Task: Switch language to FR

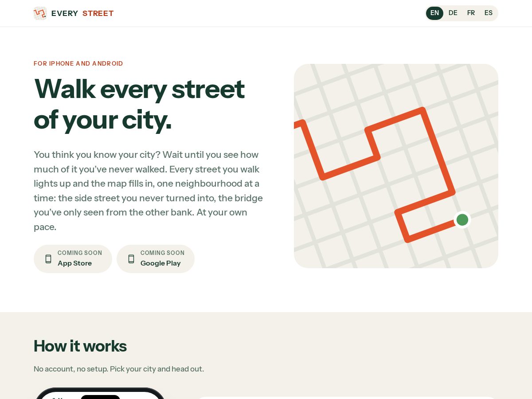Action: click(471, 13)
